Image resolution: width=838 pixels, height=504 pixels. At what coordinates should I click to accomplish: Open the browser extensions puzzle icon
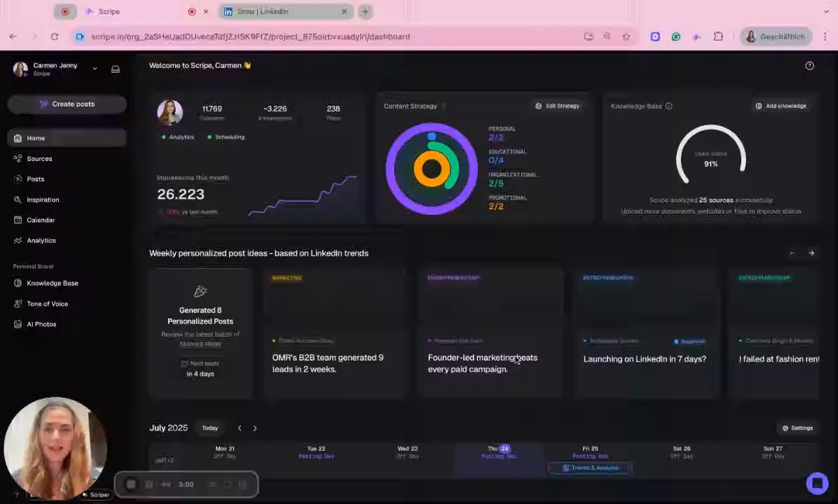click(x=718, y=36)
